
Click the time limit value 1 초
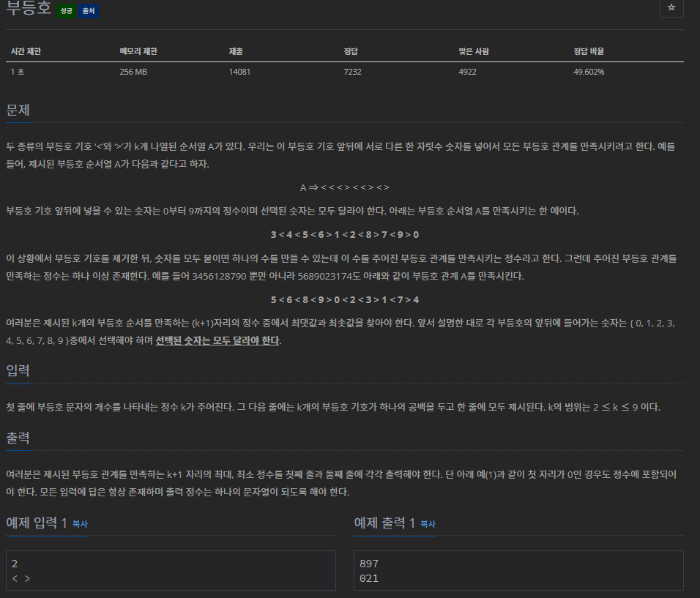point(18,72)
